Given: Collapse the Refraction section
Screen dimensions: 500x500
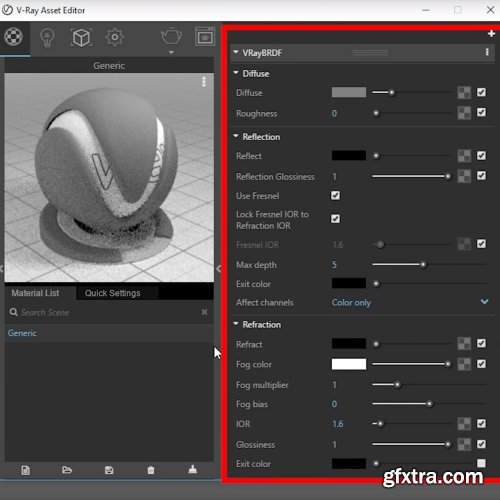Looking at the screenshot, I should point(236,324).
